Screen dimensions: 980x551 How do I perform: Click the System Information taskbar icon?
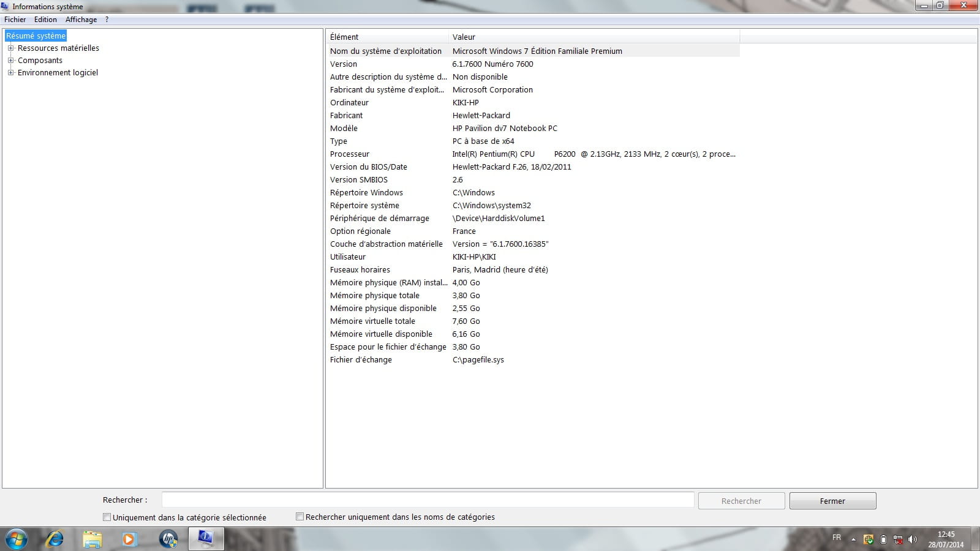click(206, 539)
